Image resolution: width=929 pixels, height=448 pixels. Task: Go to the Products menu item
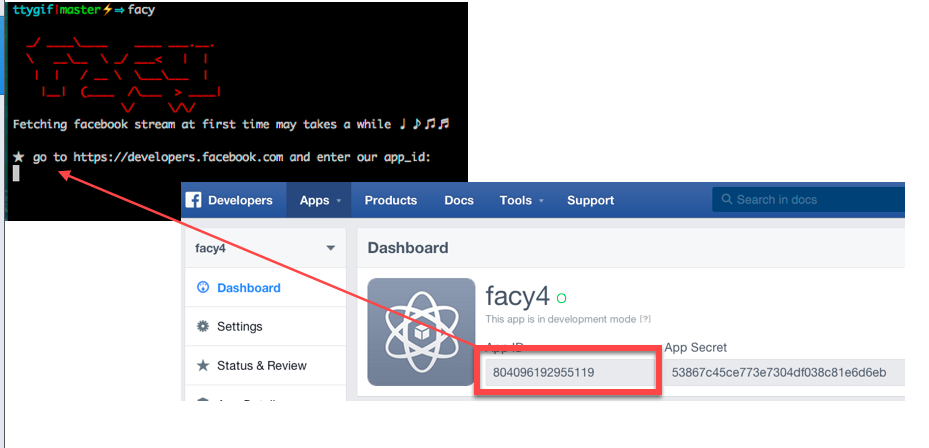tap(391, 200)
